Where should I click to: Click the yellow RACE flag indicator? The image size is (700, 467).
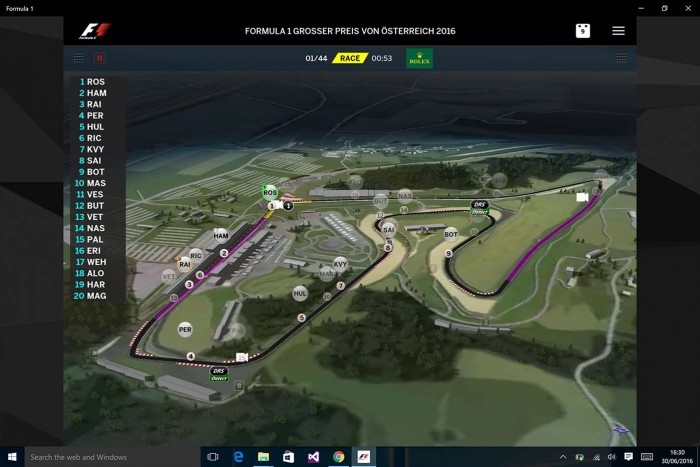(350, 58)
